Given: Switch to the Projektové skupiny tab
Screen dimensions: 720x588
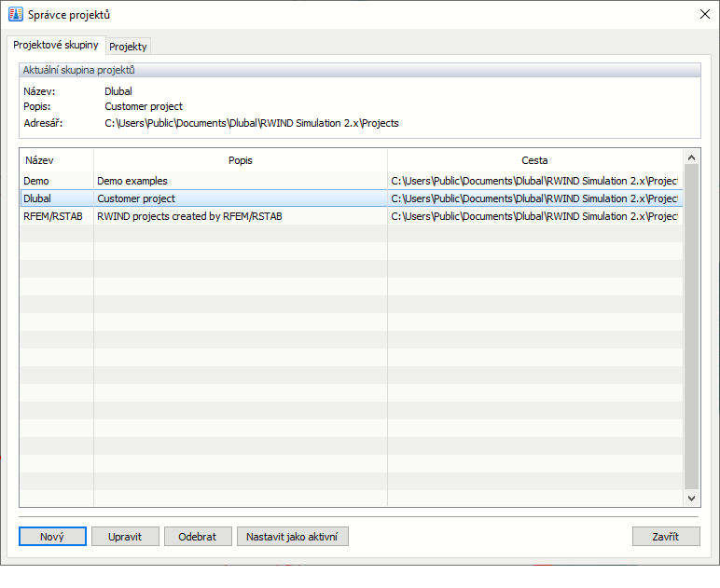Looking at the screenshot, I should (56, 45).
